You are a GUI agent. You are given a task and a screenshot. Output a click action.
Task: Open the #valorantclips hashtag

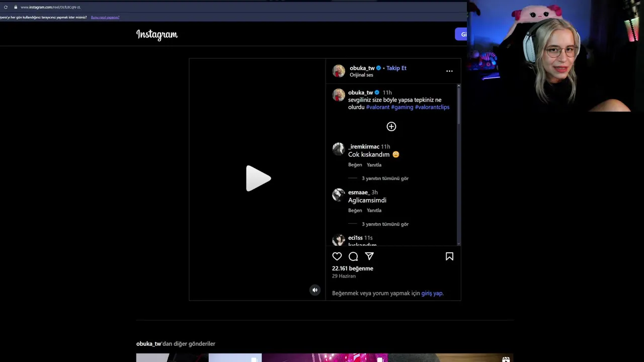(432, 107)
